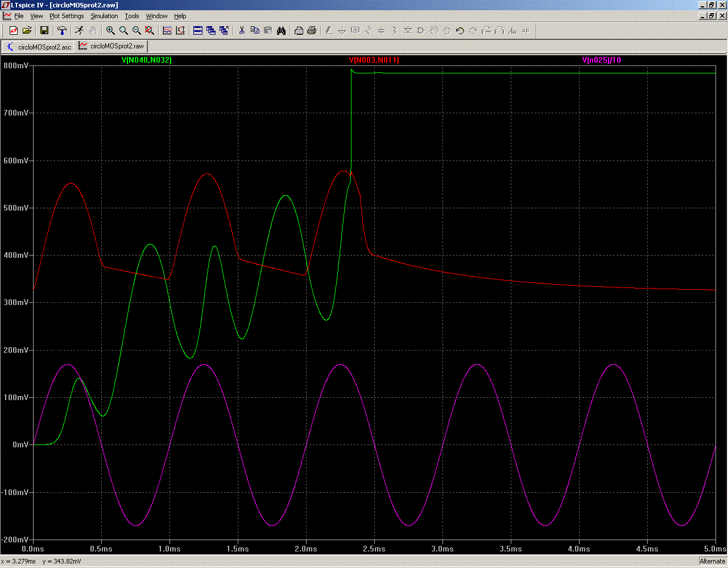Click the red V(N003,N011) trace label
Image resolution: width=728 pixels, height=568 pixels.
tap(374, 60)
